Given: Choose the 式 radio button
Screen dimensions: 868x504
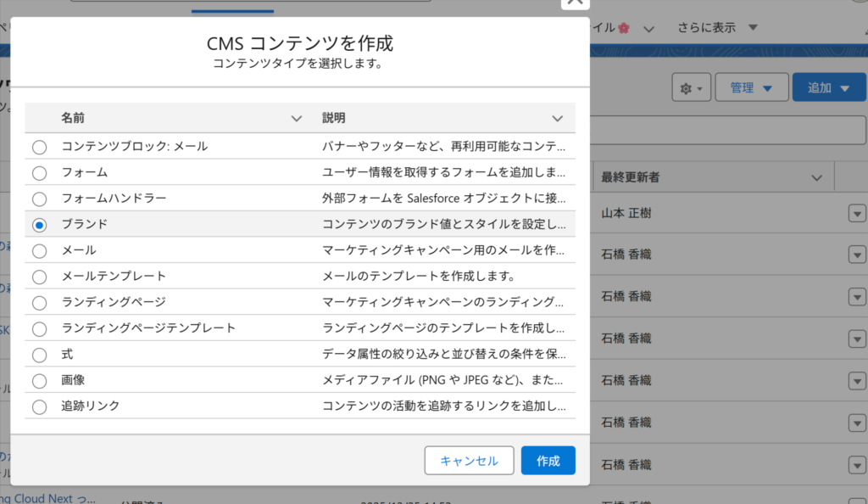Looking at the screenshot, I should [39, 355].
